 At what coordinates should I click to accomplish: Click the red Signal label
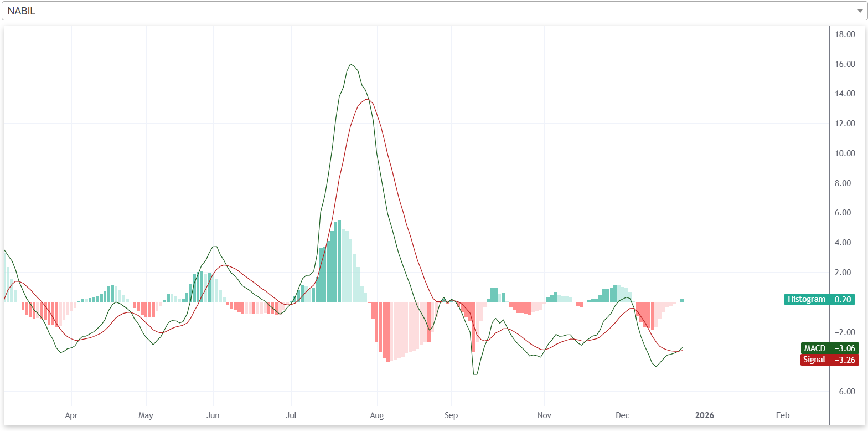pos(814,360)
